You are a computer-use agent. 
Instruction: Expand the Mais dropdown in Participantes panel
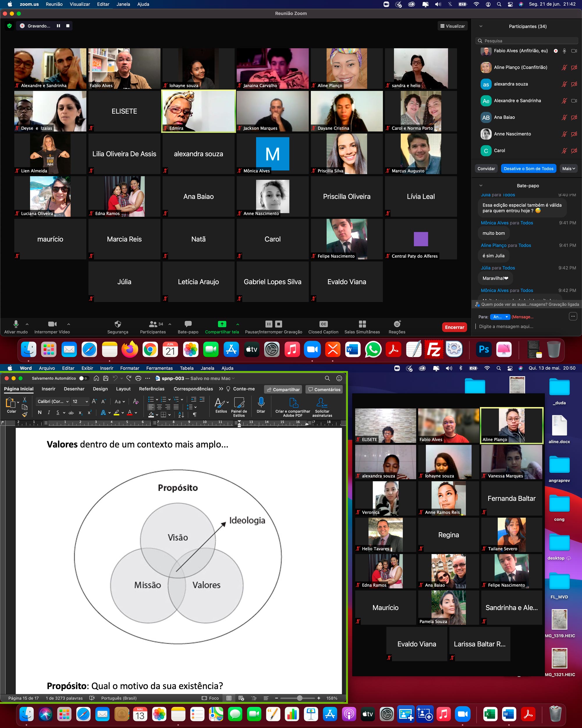pyautogui.click(x=569, y=169)
